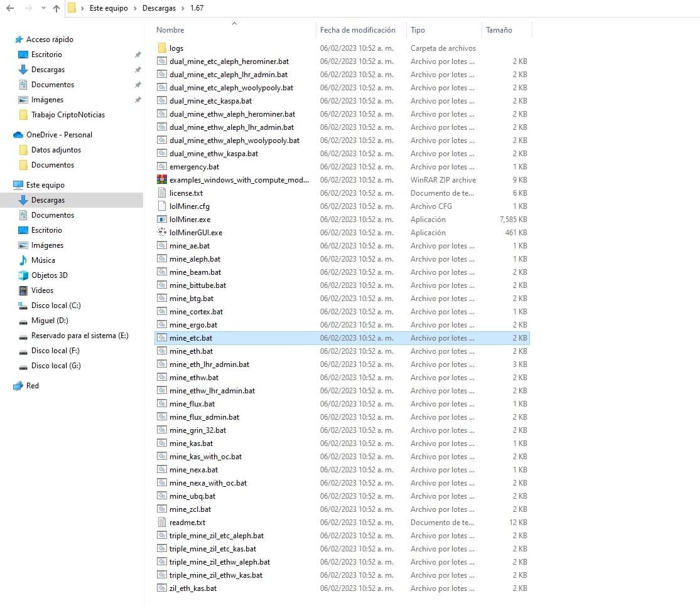Go back with the Back arrow

10,8
